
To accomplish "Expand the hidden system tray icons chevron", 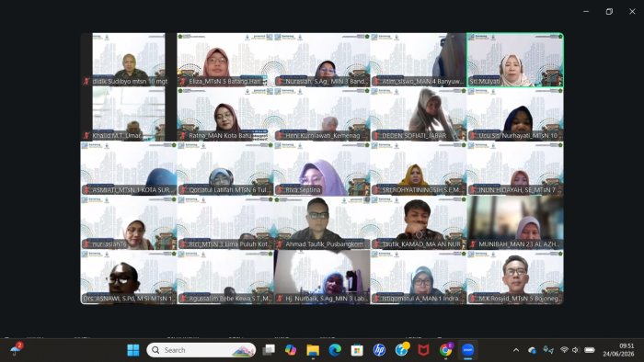I will 516,350.
